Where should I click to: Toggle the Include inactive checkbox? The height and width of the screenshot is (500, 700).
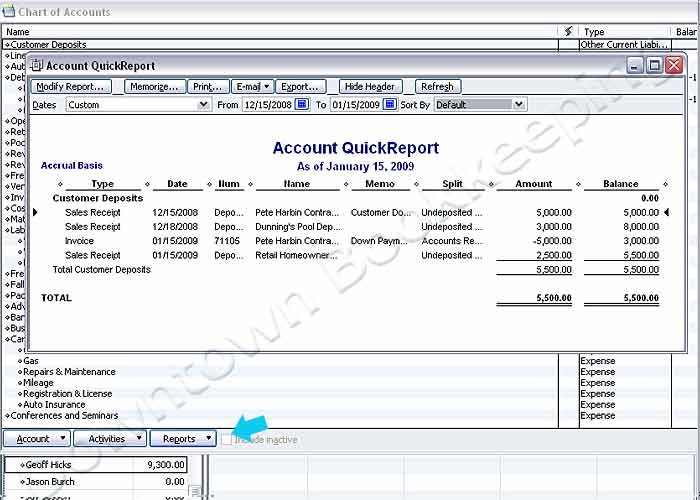click(228, 439)
